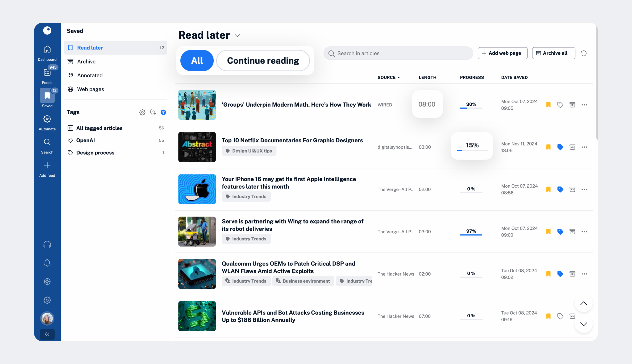This screenshot has height=364, width=632.
Task: Edit tags of Top 10 Netflix Documentaries article
Action: 560,147
